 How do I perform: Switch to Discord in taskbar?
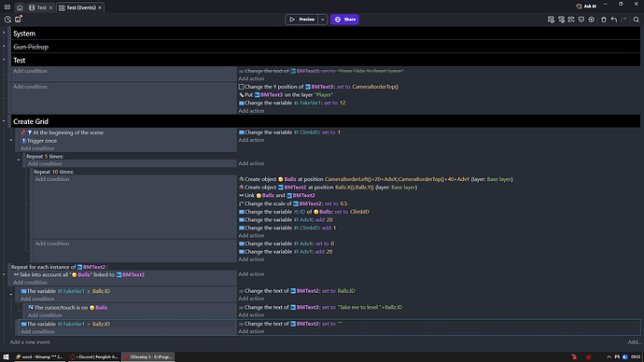[93, 356]
